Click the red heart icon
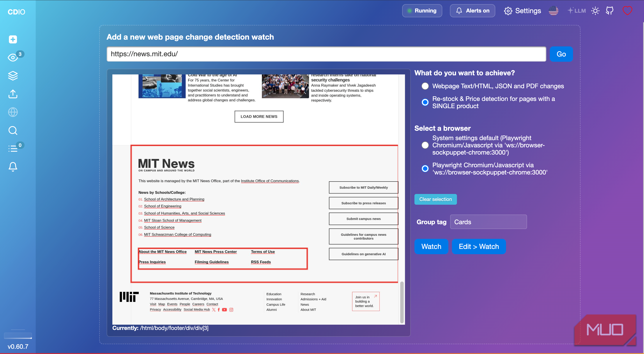The height and width of the screenshot is (354, 644). pyautogui.click(x=627, y=11)
